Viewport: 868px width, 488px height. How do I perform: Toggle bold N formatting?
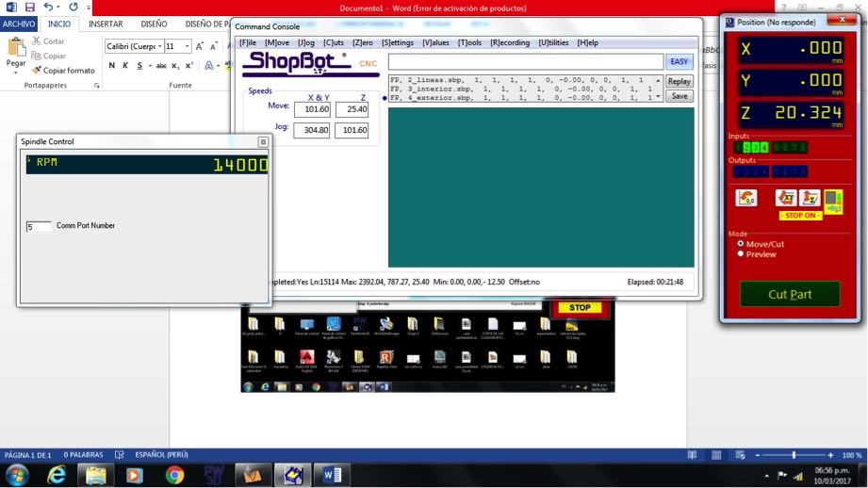(112, 65)
